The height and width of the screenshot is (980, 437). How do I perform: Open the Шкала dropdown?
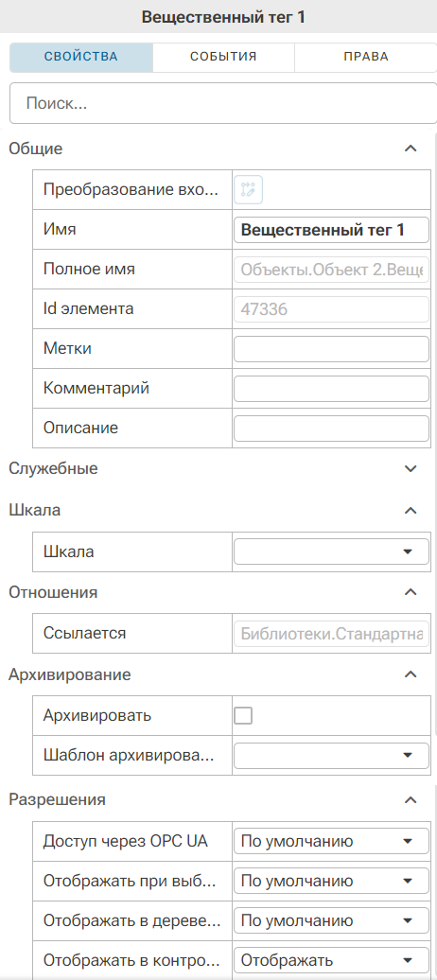pyautogui.click(x=331, y=551)
